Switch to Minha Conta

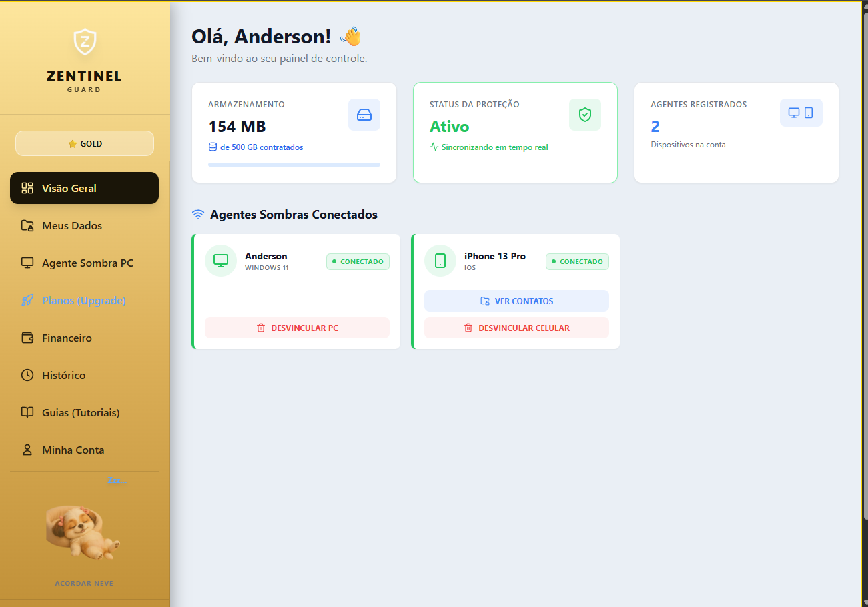coord(73,450)
